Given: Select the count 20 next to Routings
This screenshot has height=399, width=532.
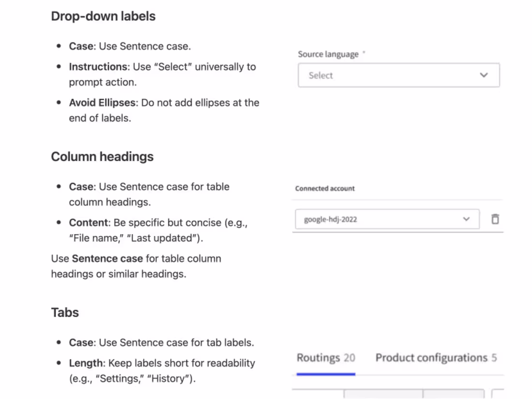Looking at the screenshot, I should pos(351,358).
